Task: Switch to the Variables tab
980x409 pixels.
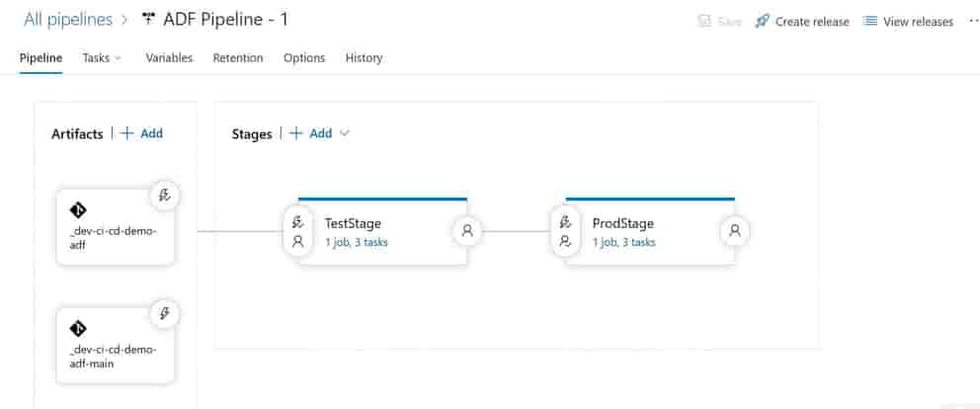Action: point(169,58)
